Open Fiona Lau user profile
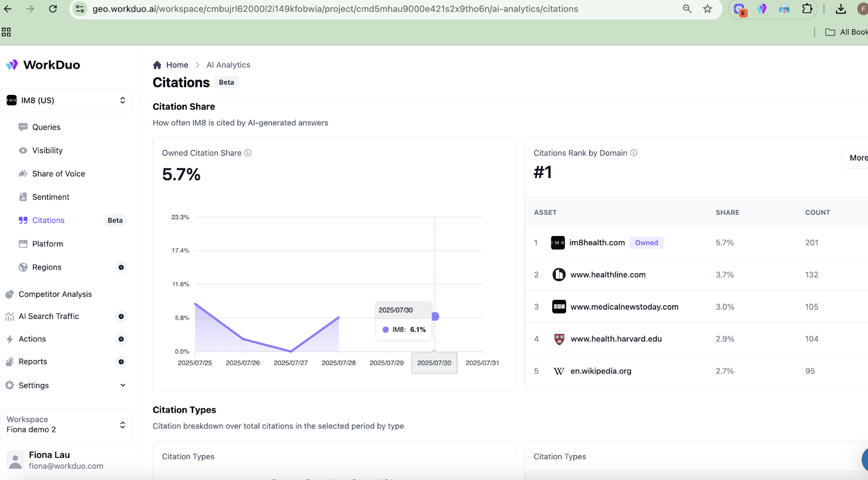Viewport: 868px width, 480px height. pos(66,460)
